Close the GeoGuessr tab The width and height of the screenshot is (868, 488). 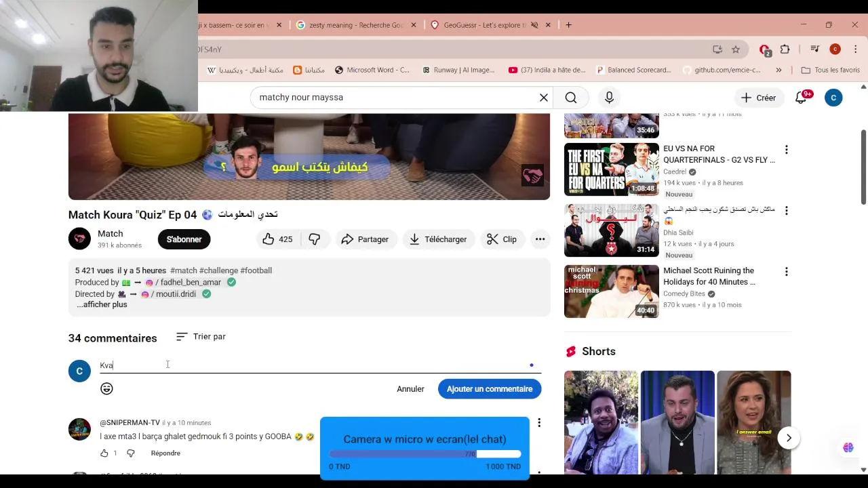(548, 25)
